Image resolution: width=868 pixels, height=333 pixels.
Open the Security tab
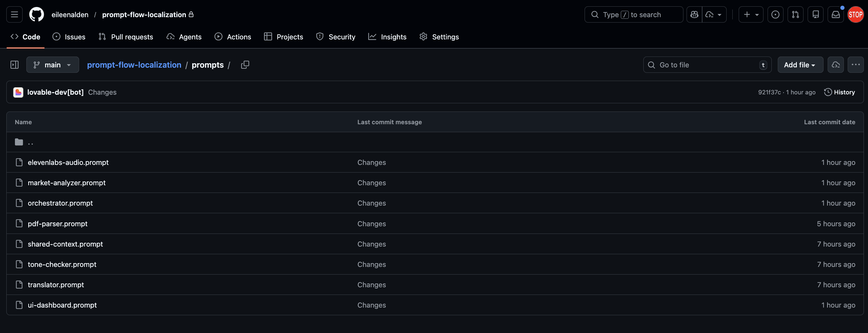(x=336, y=37)
